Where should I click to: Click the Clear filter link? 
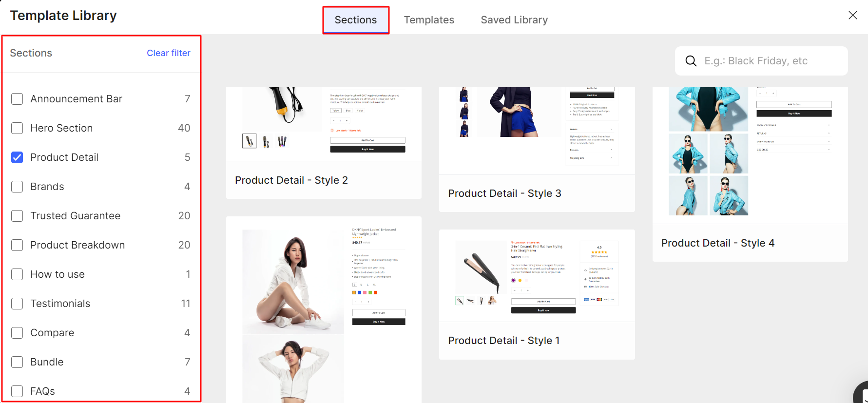(169, 53)
